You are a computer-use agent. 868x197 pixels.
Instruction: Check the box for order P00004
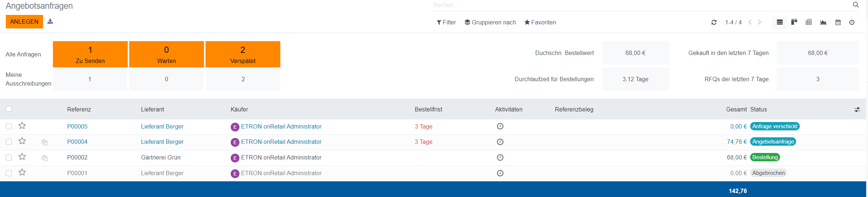coord(9,142)
